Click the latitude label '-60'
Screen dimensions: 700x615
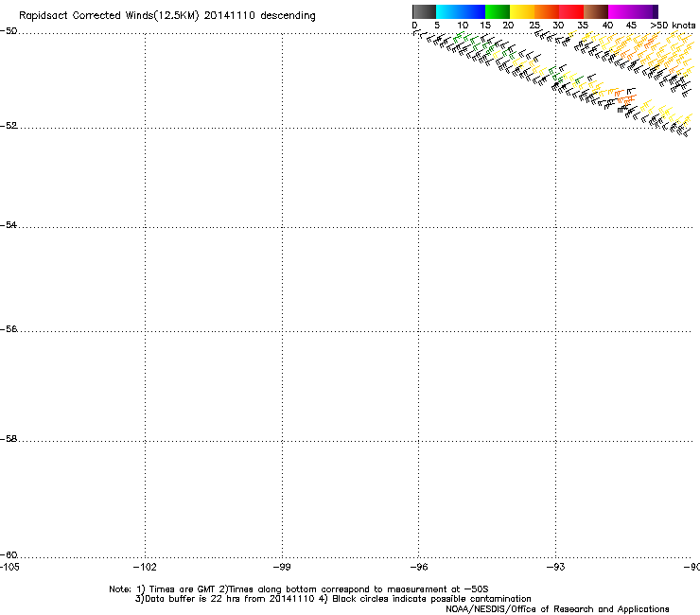coord(9,555)
